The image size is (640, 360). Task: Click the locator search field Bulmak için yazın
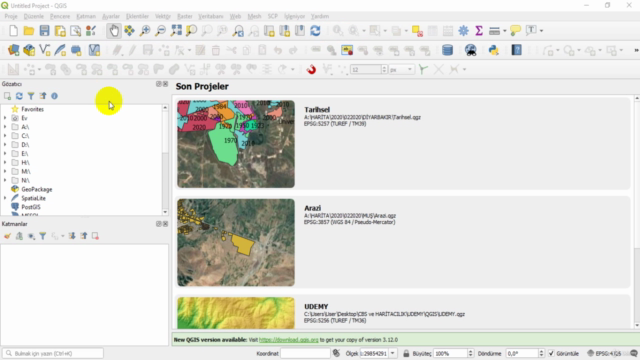(53, 353)
